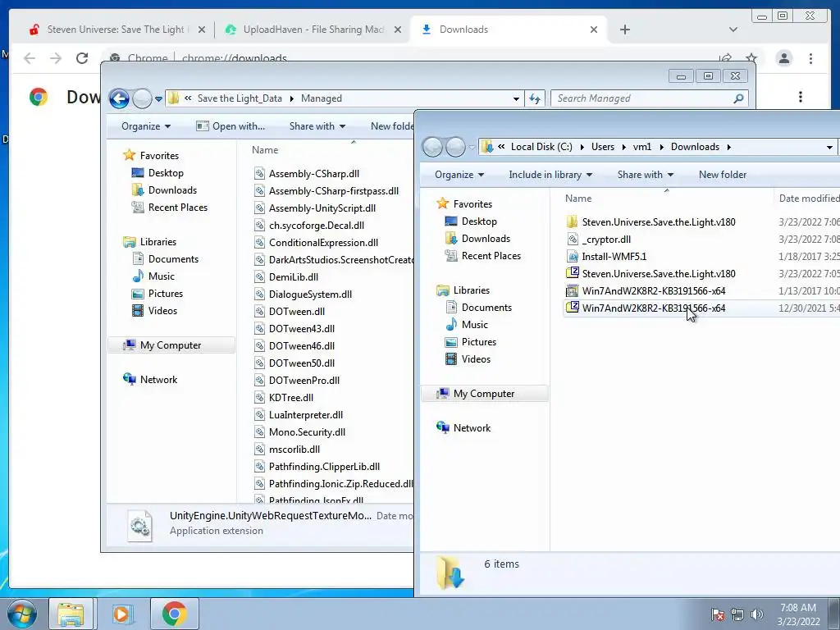
Task: Click the Windows Start orb
Action: [21, 614]
